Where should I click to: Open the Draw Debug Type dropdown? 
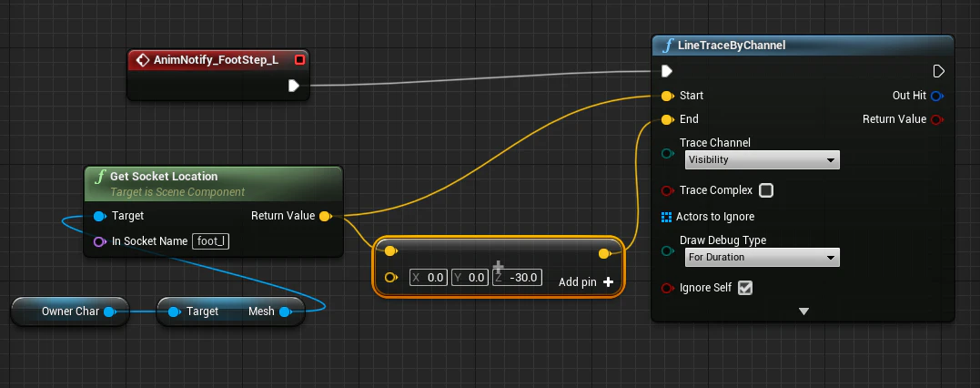(762, 257)
